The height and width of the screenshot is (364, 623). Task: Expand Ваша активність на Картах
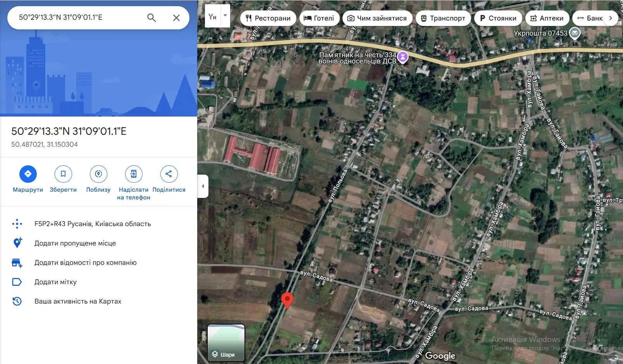tap(78, 301)
